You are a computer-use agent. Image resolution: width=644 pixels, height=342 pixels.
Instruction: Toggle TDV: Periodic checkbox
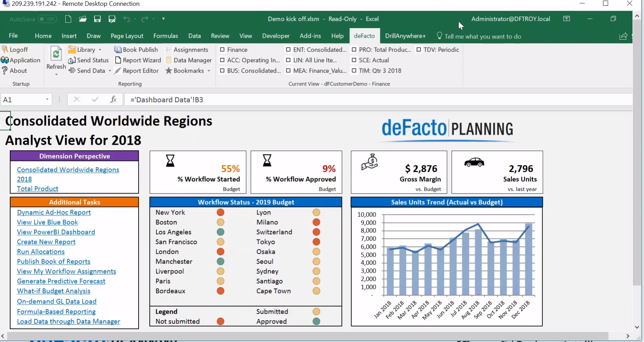coord(418,49)
